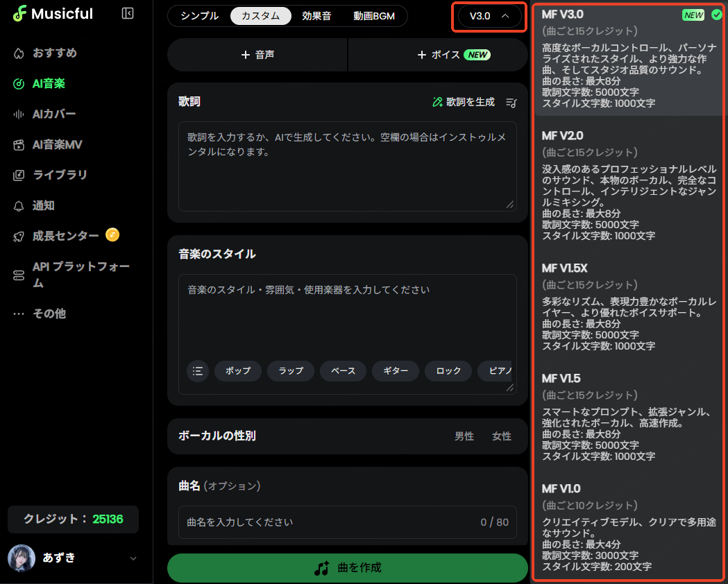
Task: Click the rocket icon beside 成長センター
Action: (19, 237)
